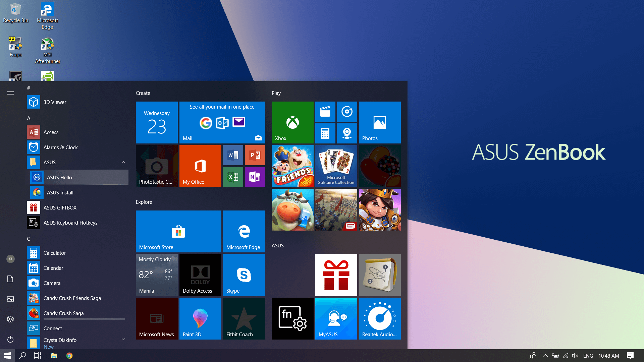Open the Manila weather tile
This screenshot has height=362, width=644.
pos(157,275)
